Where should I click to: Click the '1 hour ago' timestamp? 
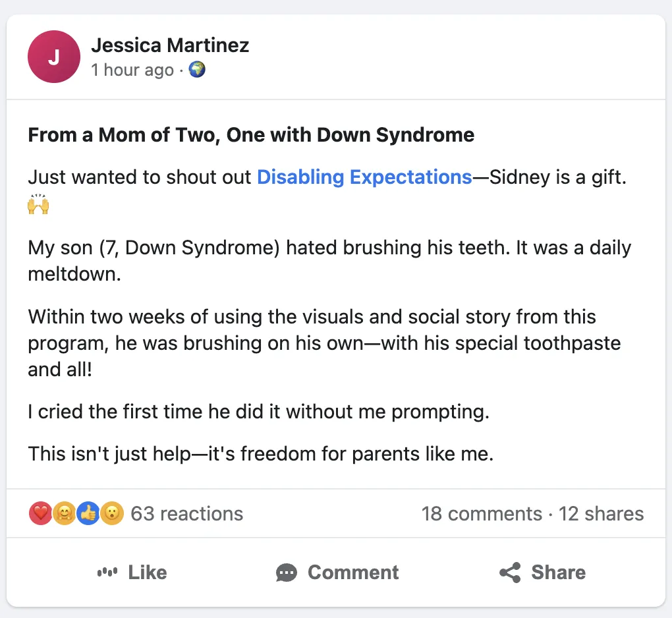click(x=132, y=70)
